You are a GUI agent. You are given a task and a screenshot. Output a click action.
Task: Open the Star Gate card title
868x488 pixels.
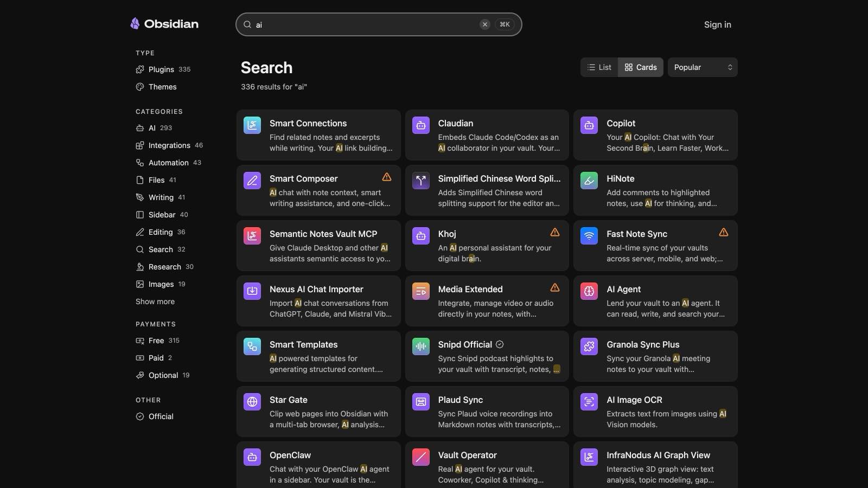click(x=289, y=400)
